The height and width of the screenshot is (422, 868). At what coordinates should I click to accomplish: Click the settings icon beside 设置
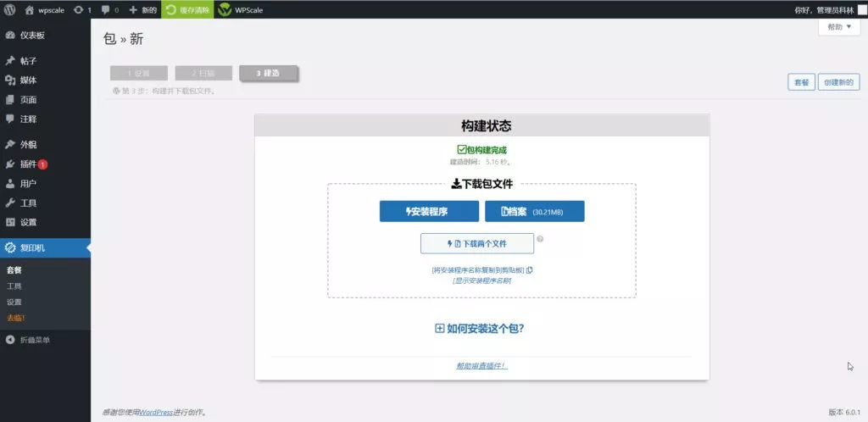pos(10,222)
